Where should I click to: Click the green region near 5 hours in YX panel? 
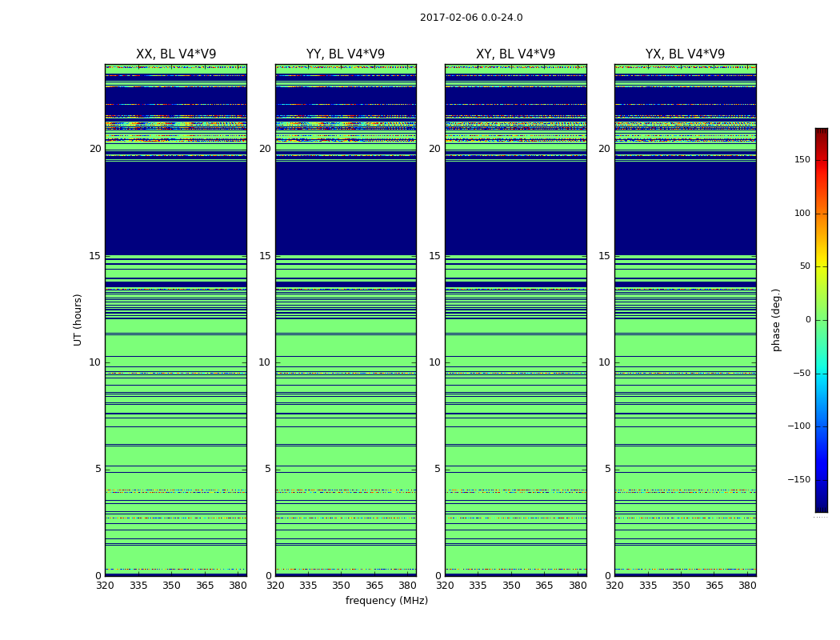[685, 455]
